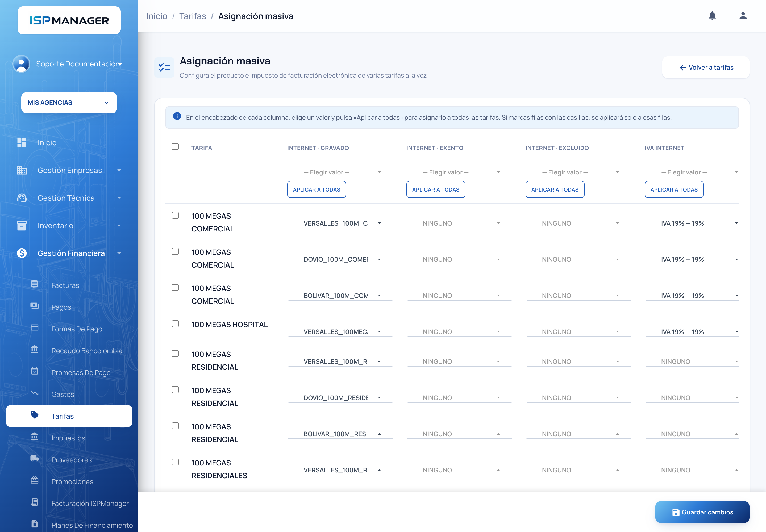
Task: Toggle the select-all checkbox in header
Action: [175, 147]
